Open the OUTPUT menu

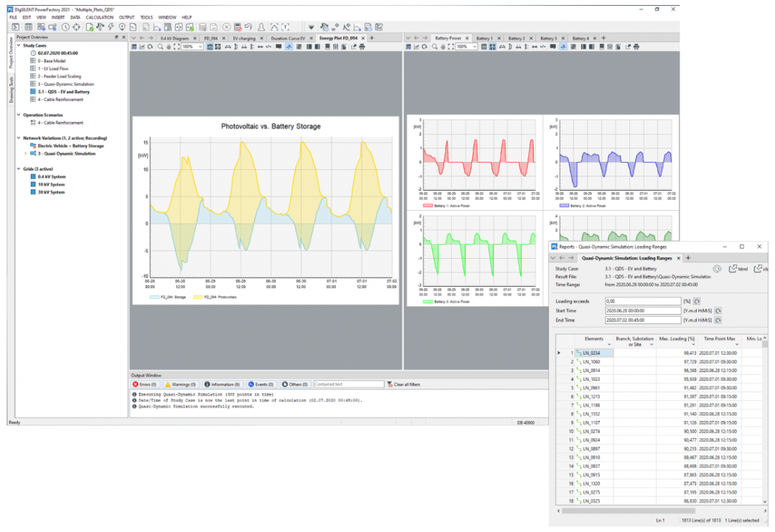tap(126, 17)
